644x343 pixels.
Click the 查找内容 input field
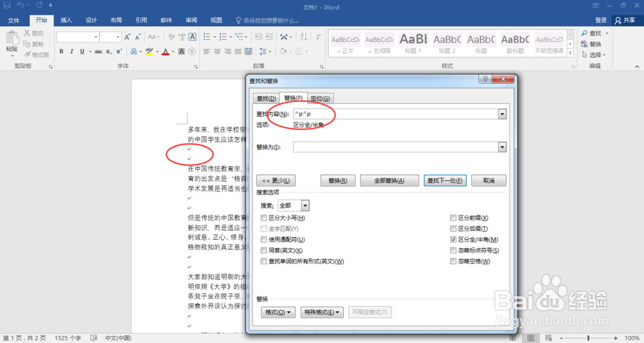coord(396,114)
